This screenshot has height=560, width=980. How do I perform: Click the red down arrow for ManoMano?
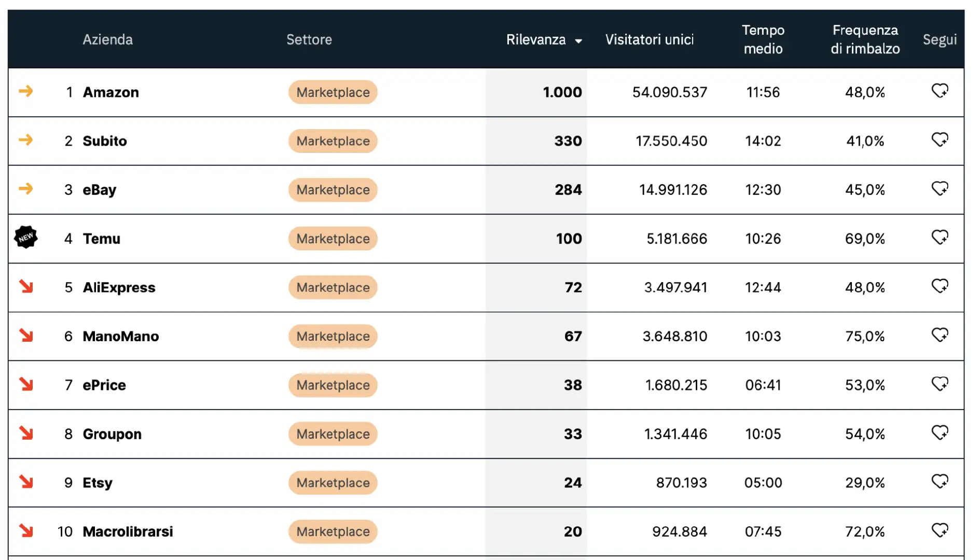click(26, 335)
